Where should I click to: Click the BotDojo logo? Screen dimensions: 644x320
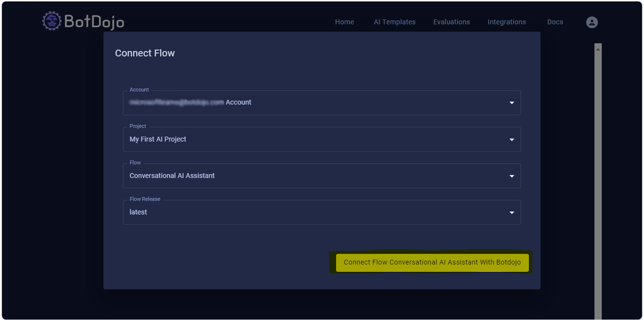83,21
